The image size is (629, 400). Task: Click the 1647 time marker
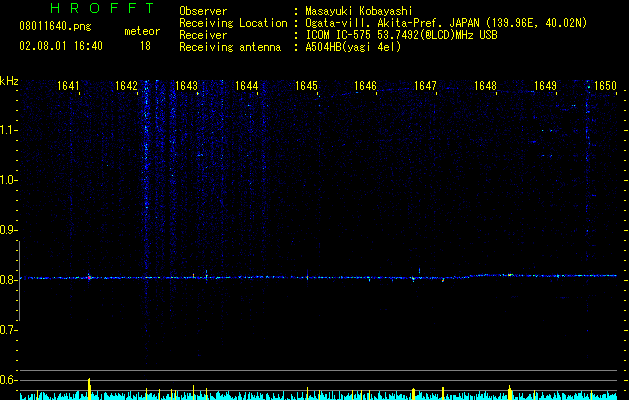[425, 86]
